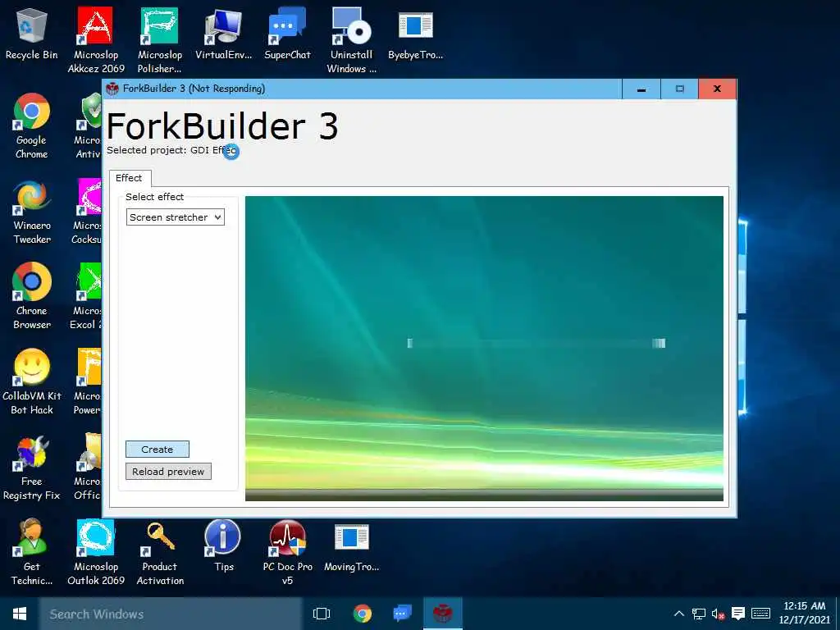This screenshot has height=630, width=840.
Task: Open partially hidden Microslop Power... icon
Action: (x=88, y=381)
